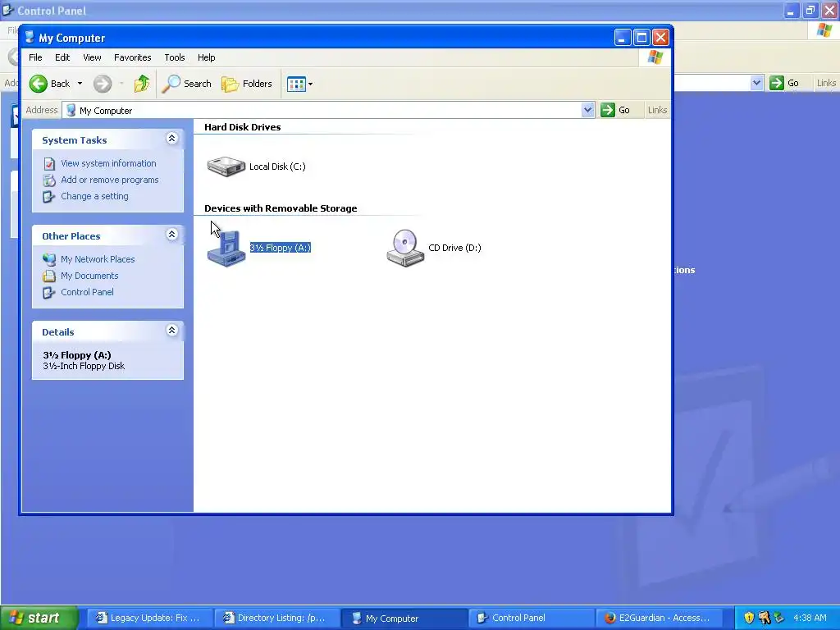The height and width of the screenshot is (630, 840).
Task: Click the My Network Places icon
Action: [x=49, y=259]
